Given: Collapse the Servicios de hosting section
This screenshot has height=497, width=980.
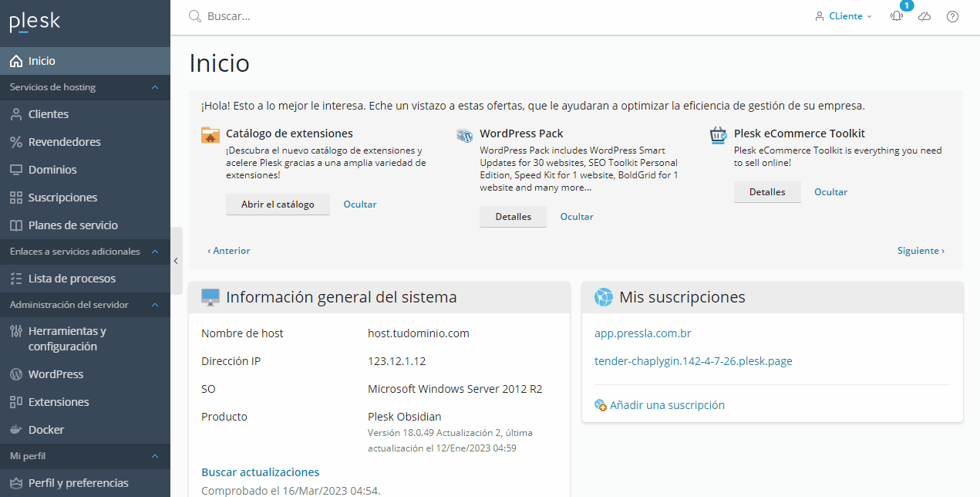Looking at the screenshot, I should click(x=155, y=87).
